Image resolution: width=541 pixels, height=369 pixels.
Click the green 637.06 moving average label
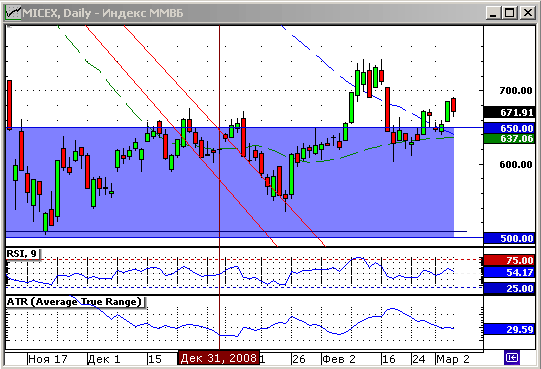tap(509, 139)
